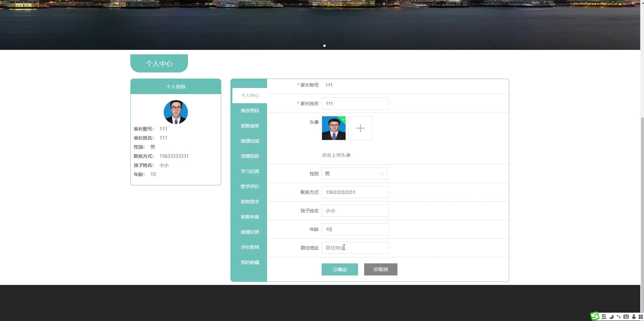Switch to the 家教接单 menu item
644x321 pixels.
(250, 126)
